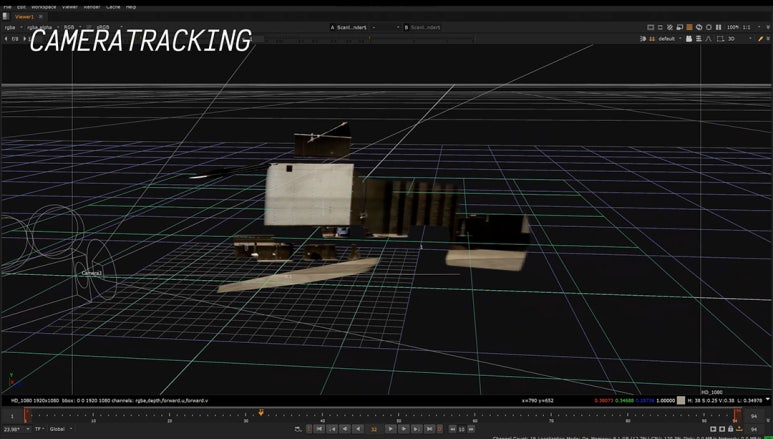Click the dashed rectangle guides icon

point(720,38)
